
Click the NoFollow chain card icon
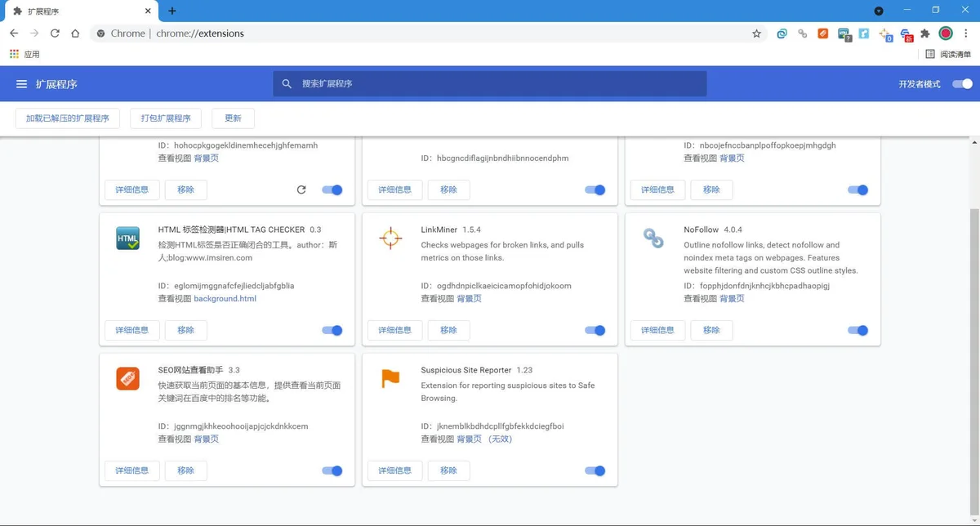click(653, 238)
